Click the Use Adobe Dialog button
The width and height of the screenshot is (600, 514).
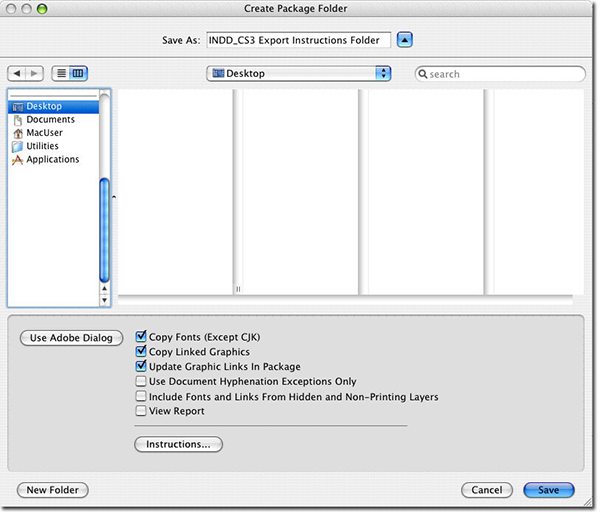[x=72, y=338]
